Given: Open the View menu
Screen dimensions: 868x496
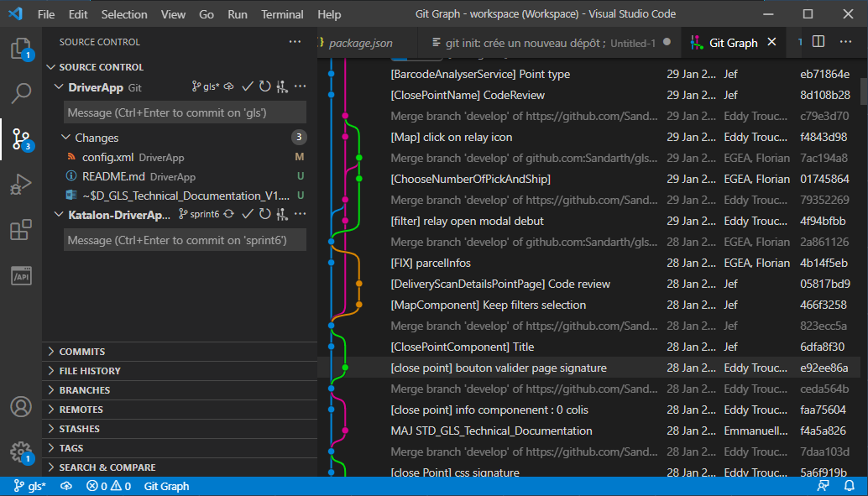Looking at the screenshot, I should coord(173,14).
